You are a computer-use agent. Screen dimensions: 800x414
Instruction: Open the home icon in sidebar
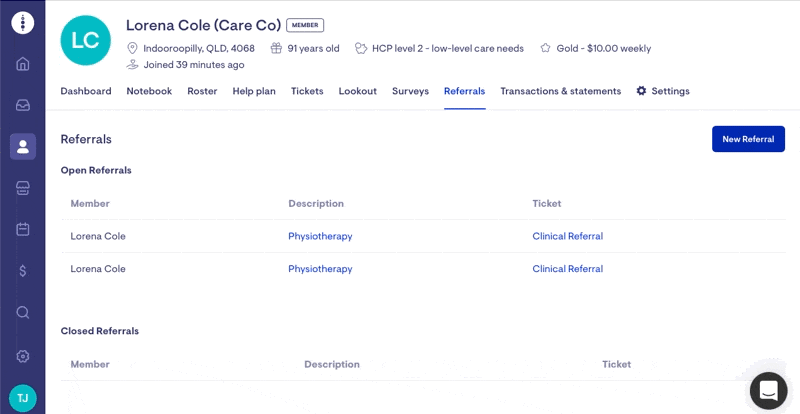pyautogui.click(x=22, y=64)
